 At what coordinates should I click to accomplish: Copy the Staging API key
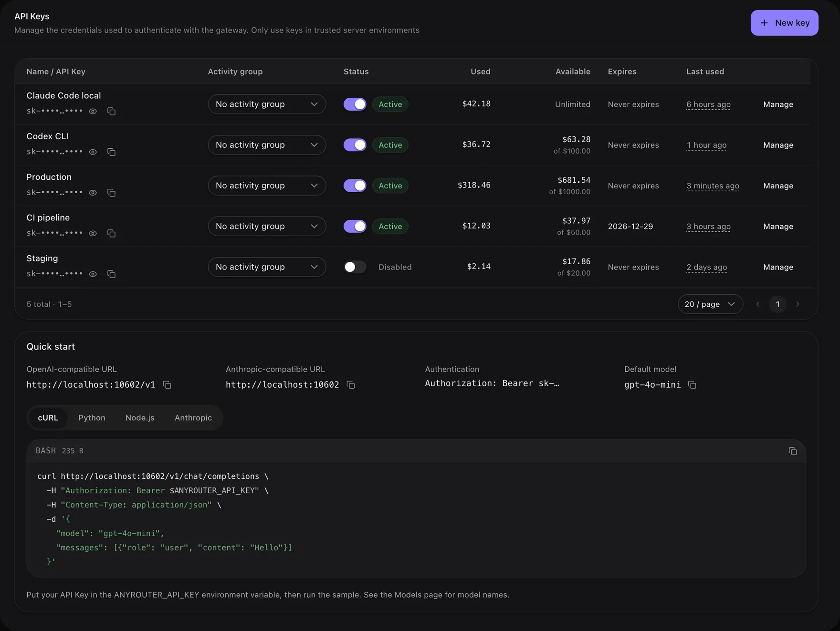(x=111, y=274)
